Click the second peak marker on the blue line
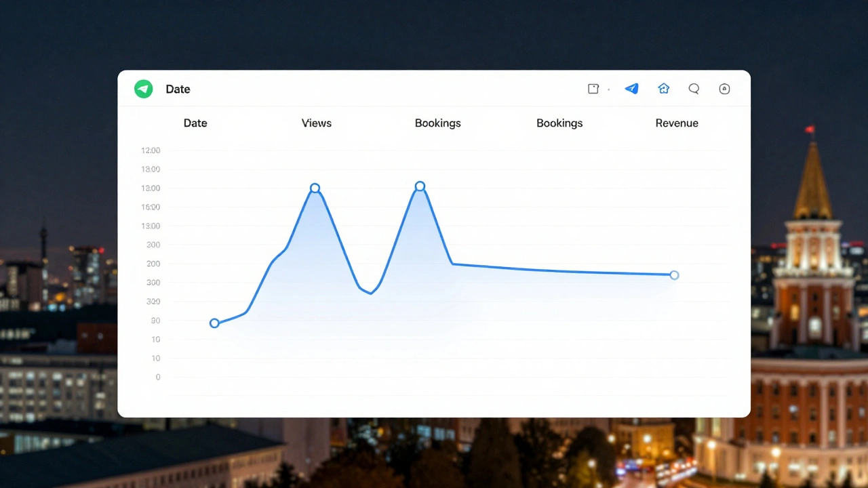This screenshot has width=868, height=488. [x=420, y=186]
